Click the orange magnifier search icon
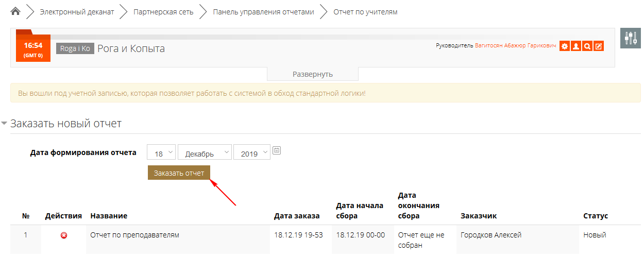The width and height of the screenshot is (644, 256). (587, 46)
